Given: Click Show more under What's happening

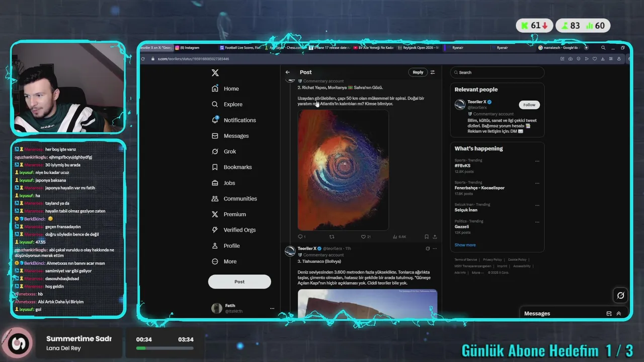Looking at the screenshot, I should coord(465,245).
